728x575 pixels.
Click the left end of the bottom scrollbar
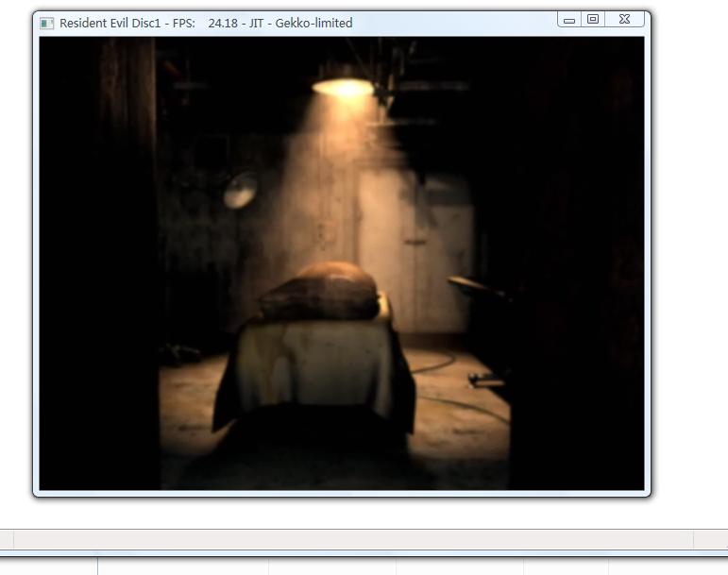pyautogui.click(x=7, y=539)
